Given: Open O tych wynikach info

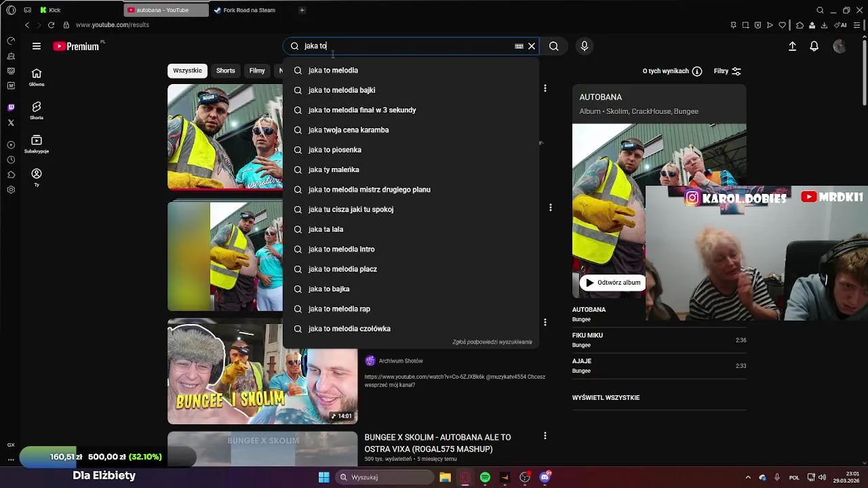Looking at the screenshot, I should click(x=672, y=71).
